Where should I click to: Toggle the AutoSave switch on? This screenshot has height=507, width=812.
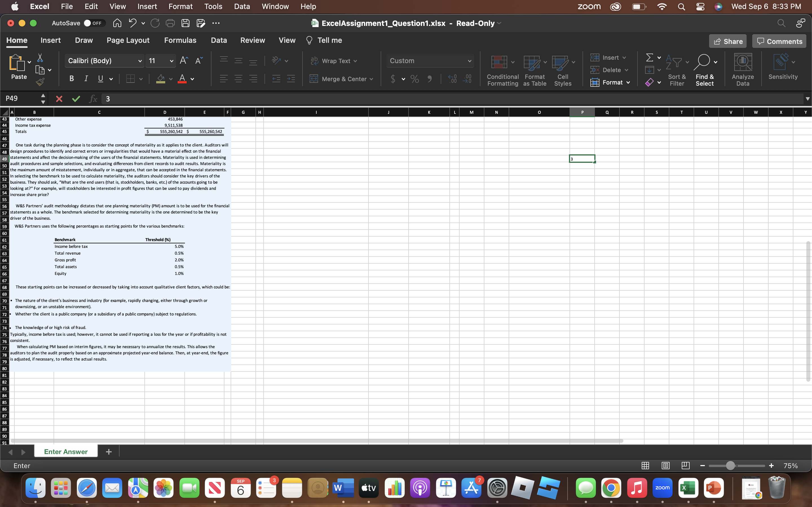click(93, 23)
